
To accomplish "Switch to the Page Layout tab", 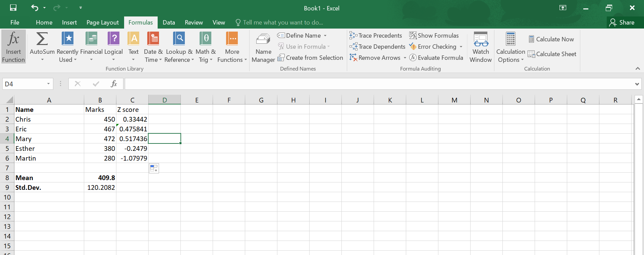I will coord(103,23).
